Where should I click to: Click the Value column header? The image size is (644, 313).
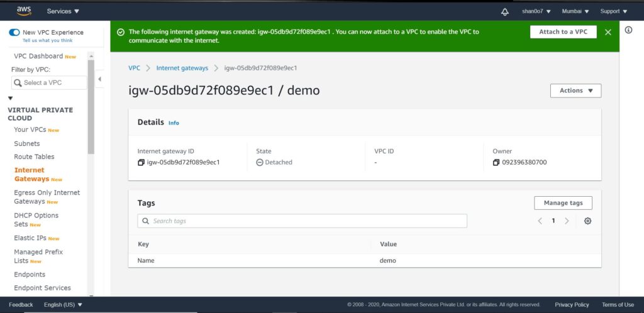click(x=388, y=244)
